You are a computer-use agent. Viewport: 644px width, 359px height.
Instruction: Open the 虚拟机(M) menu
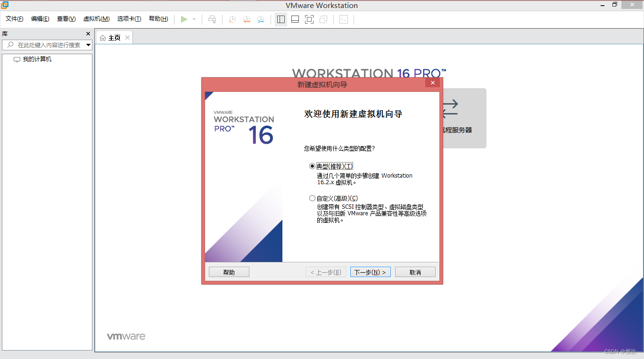tap(96, 19)
